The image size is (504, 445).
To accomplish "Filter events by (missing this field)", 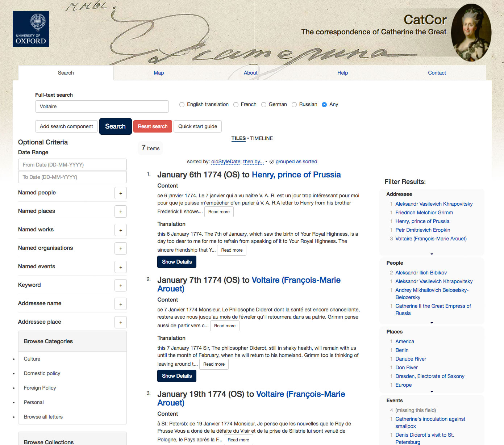I will coord(416,410).
